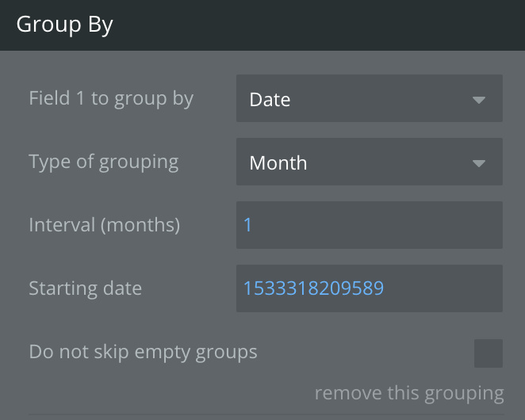The width and height of the screenshot is (525, 420).
Task: Focus the Interval (months) input field
Action: tap(369, 225)
